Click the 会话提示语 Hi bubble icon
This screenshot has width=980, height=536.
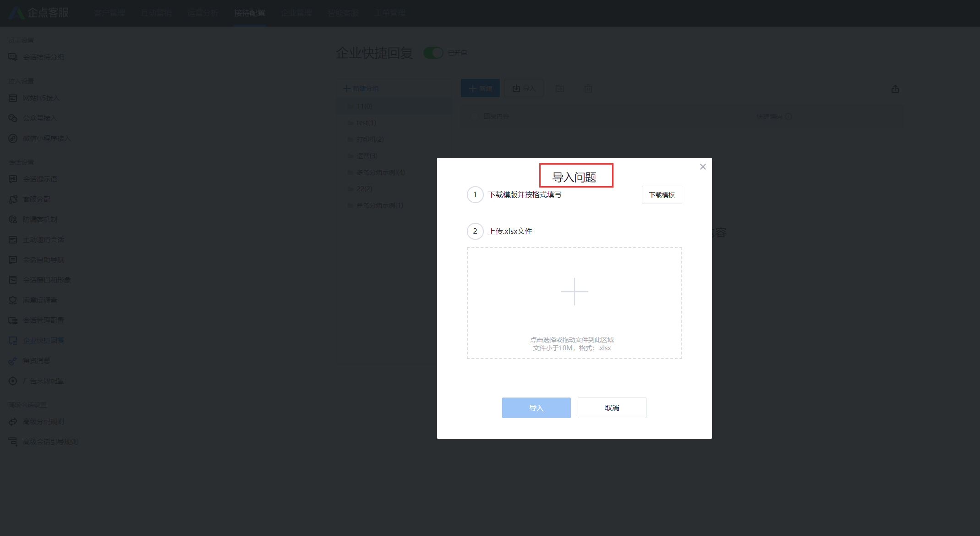(x=13, y=179)
